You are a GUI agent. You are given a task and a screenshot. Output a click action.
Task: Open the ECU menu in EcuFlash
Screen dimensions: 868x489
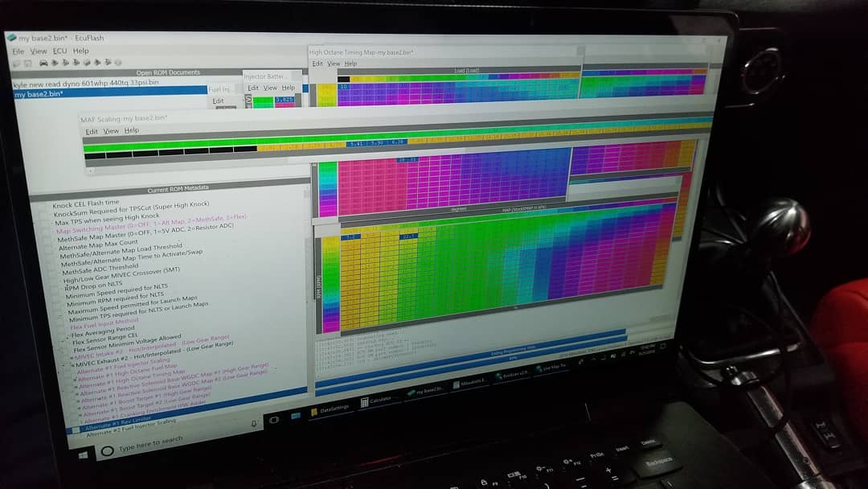pos(59,51)
